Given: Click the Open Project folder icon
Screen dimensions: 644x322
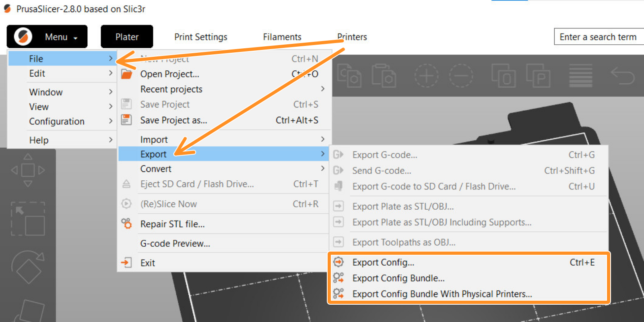Looking at the screenshot, I should pos(127,74).
